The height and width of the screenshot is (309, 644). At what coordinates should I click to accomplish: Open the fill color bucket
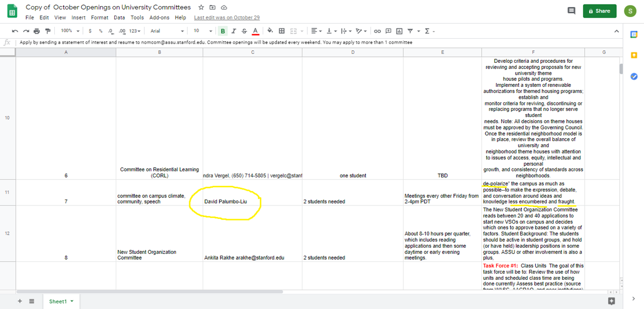click(270, 31)
